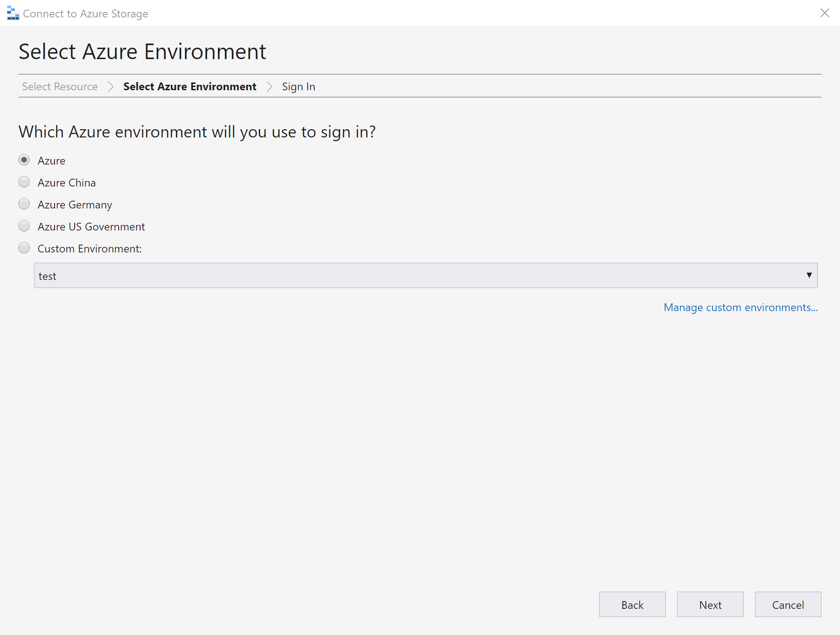The image size is (840, 635).
Task: Click the Select Azure Environment breadcrumb
Action: (x=190, y=86)
